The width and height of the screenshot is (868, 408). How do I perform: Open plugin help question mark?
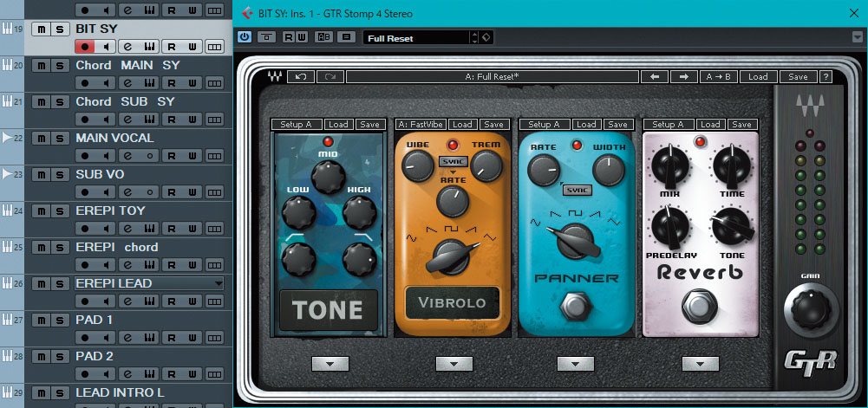826,77
